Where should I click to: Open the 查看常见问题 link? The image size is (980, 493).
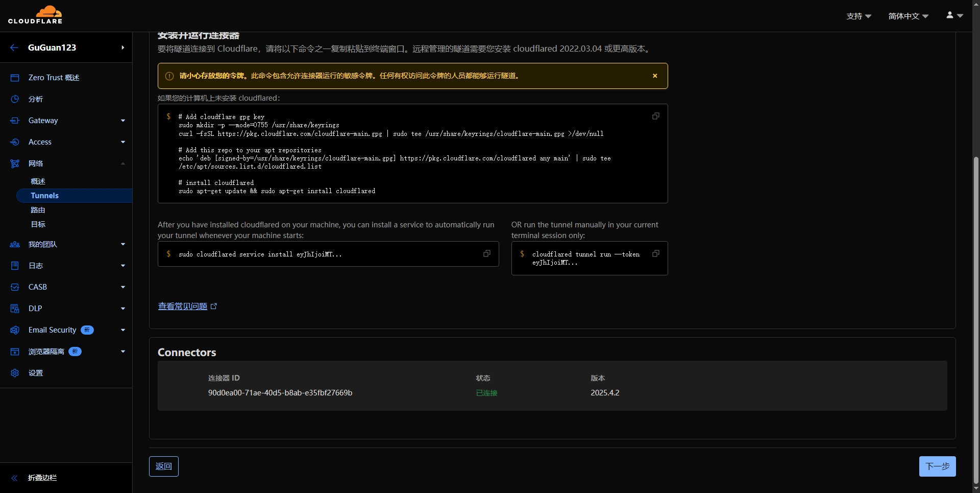[182, 307]
